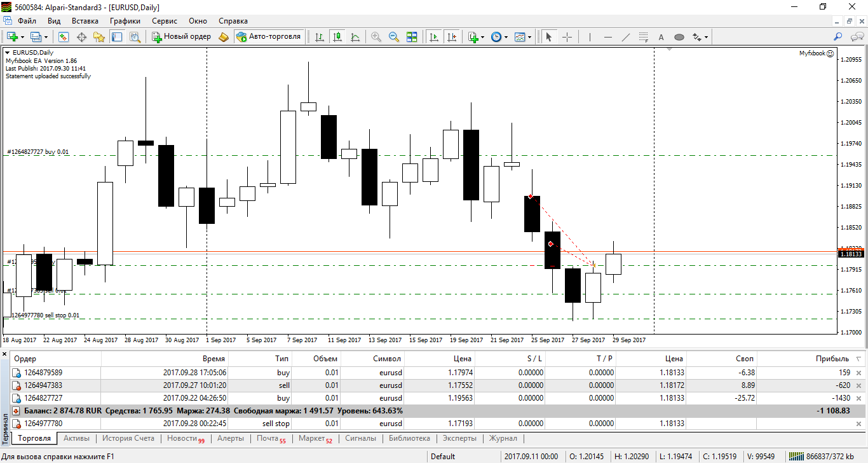868x463 pixels.
Task: Zoom in on the chart
Action: click(376, 37)
